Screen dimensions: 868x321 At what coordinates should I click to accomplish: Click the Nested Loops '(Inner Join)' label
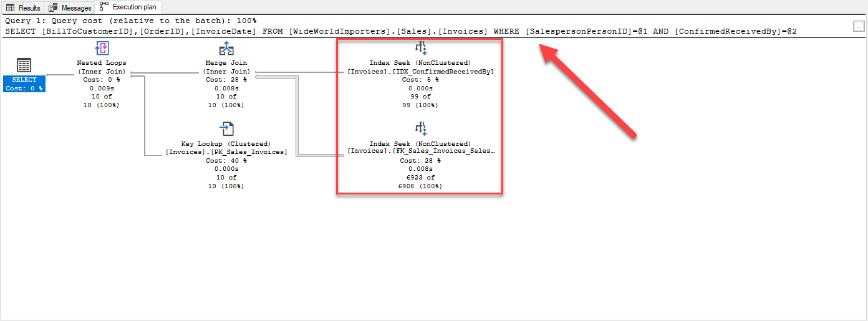tap(102, 72)
